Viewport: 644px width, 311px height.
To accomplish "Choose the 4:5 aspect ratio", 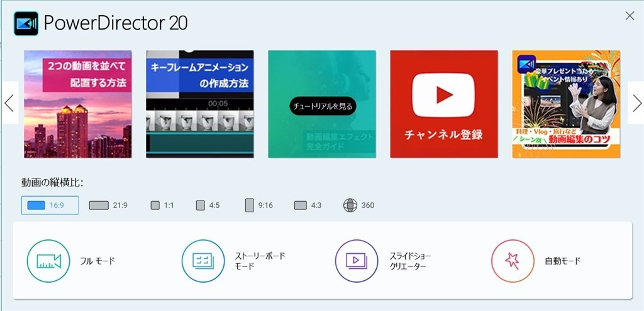I will [208, 205].
